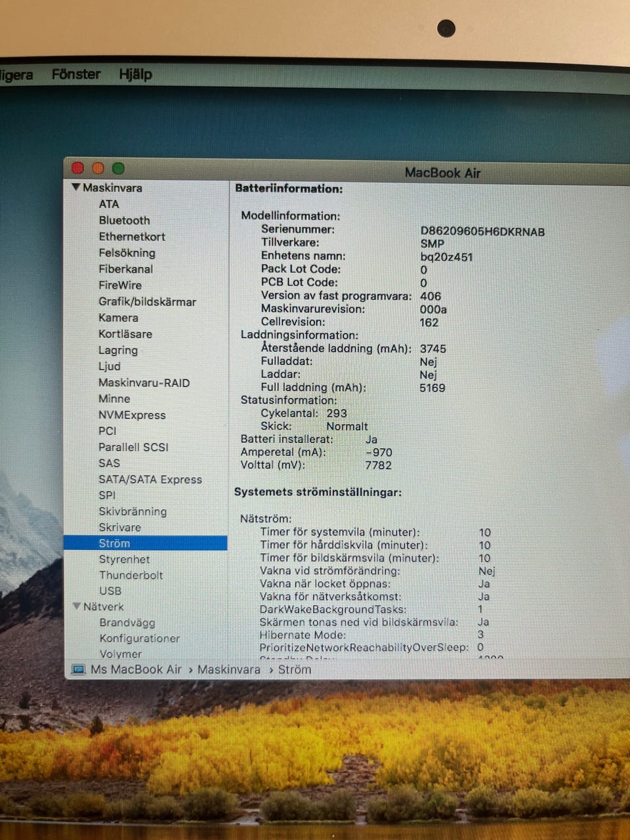Select Volymer under Nätverk
This screenshot has width=630, height=840.
(x=121, y=654)
